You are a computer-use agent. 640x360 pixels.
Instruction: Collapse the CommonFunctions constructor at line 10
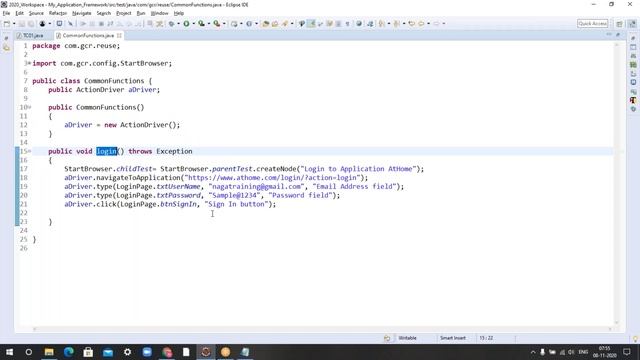pyautogui.click(x=29, y=107)
